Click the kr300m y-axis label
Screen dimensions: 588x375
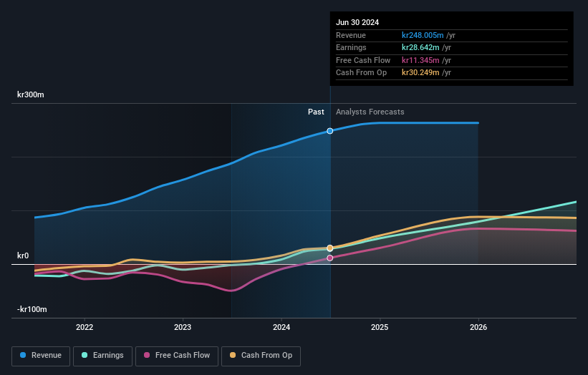click(x=30, y=94)
